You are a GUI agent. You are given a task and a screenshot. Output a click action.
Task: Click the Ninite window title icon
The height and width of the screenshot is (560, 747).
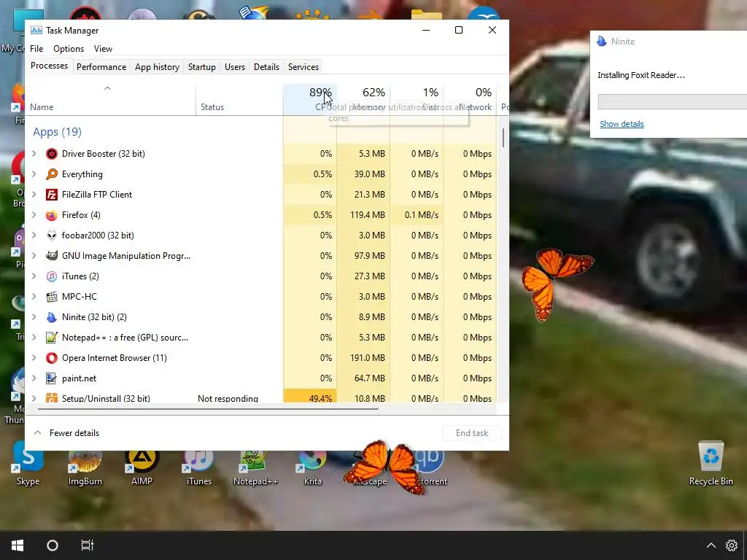point(602,42)
